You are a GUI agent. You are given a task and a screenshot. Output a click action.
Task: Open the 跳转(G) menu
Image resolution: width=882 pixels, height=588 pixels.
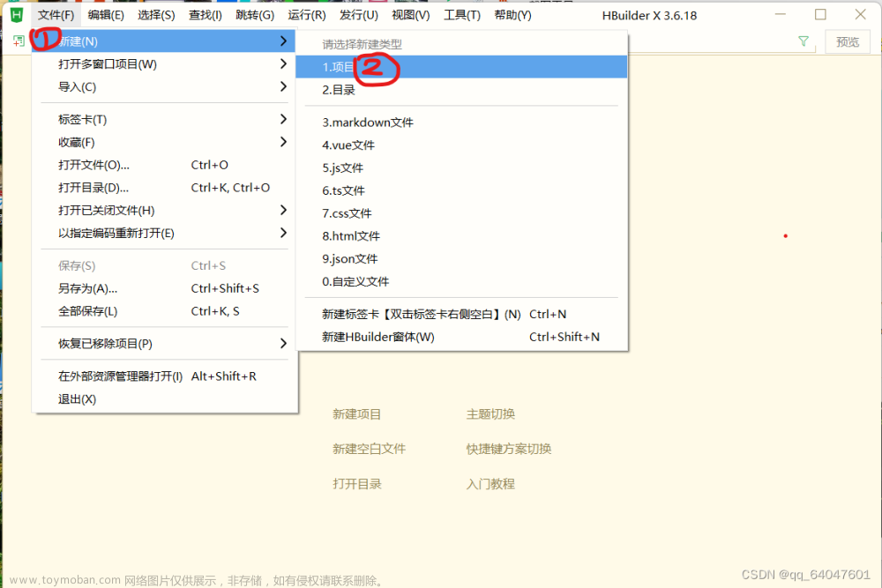[255, 15]
